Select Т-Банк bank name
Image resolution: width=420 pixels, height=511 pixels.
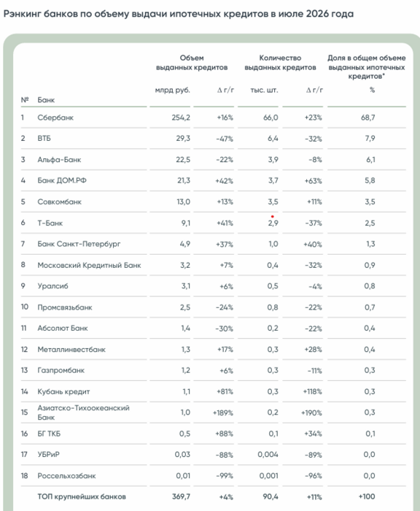tap(50, 223)
